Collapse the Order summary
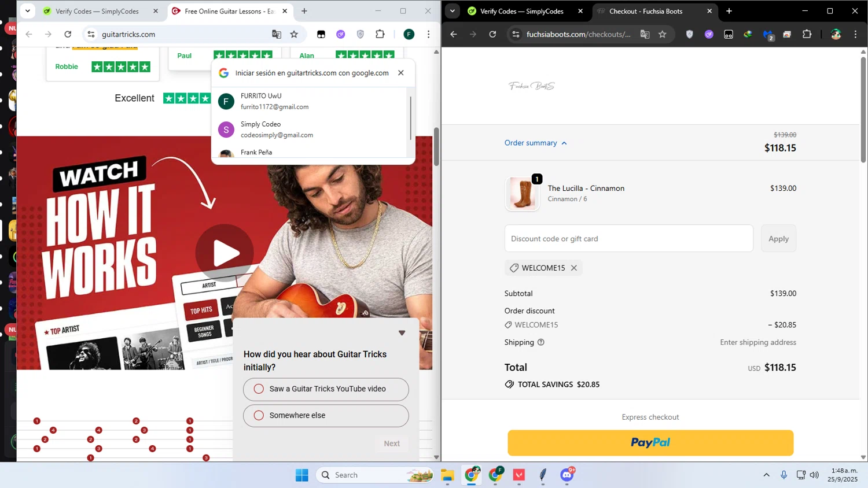 coord(536,143)
